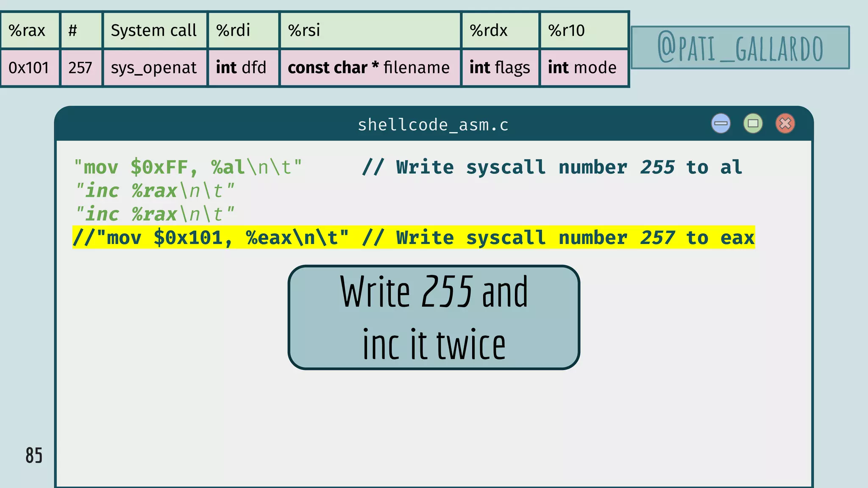Click the comment about writing 255 to al

[x=552, y=167]
